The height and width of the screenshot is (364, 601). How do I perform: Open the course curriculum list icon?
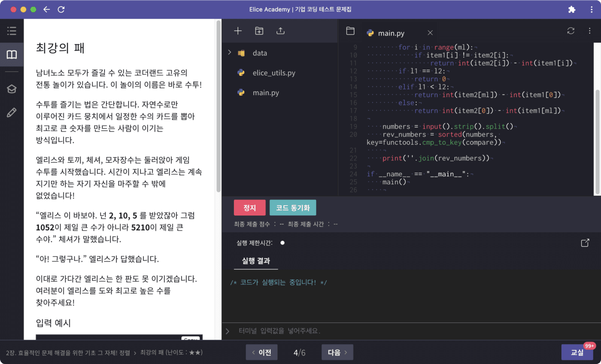click(x=12, y=30)
